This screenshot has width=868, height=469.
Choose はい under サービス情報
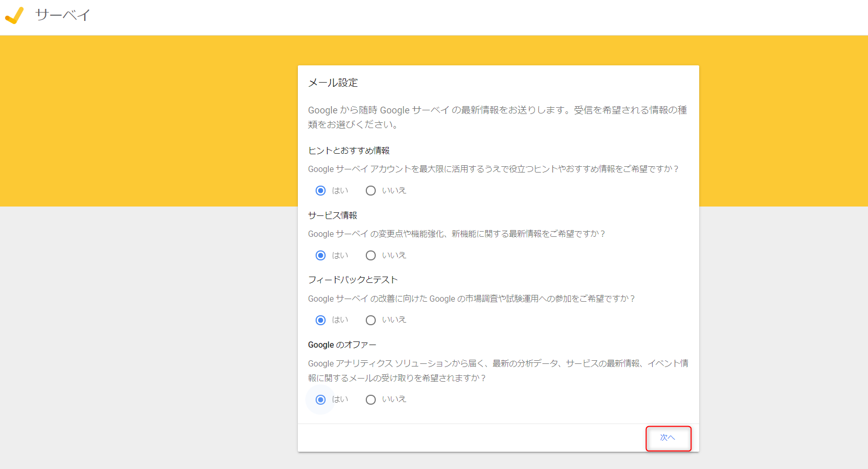tap(321, 256)
